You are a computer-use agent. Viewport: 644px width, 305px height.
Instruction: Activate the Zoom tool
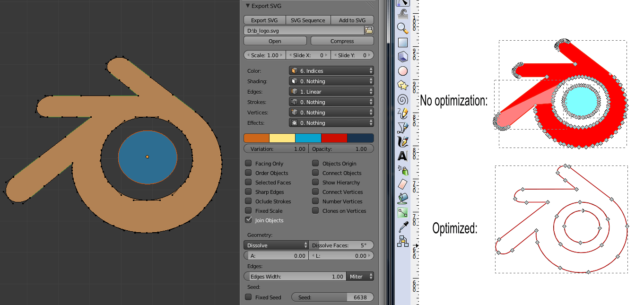[402, 28]
